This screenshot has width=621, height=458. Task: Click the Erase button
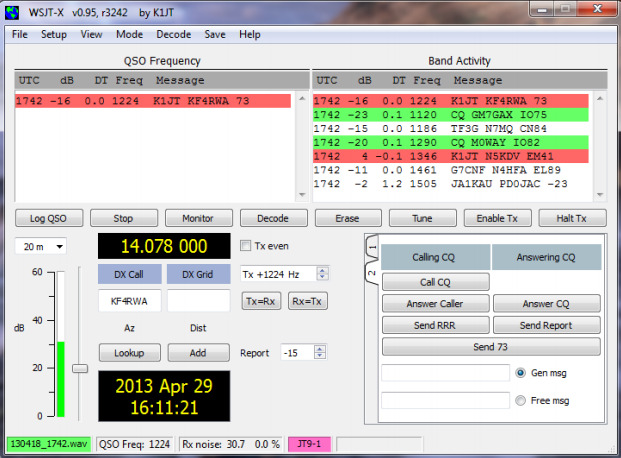(x=348, y=218)
